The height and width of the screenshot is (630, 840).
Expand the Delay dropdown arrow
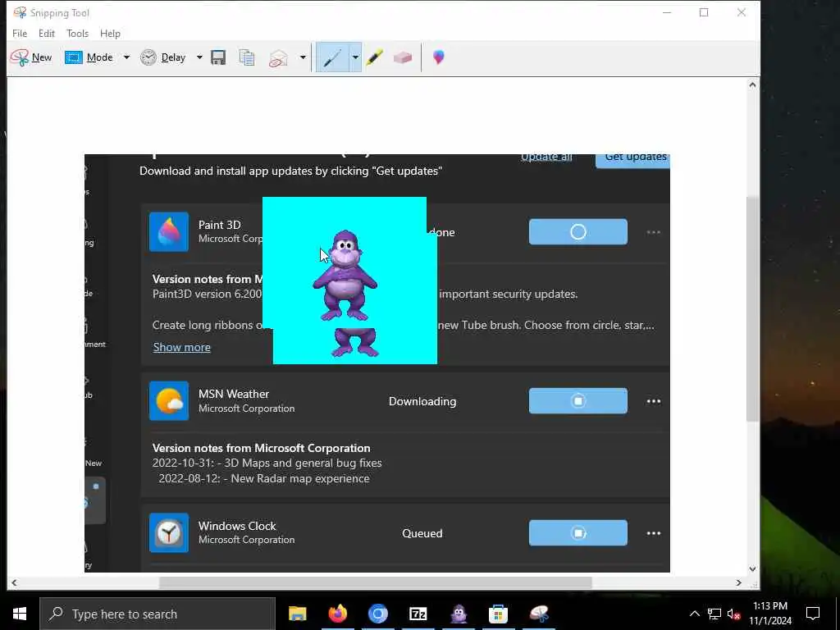coord(199,57)
